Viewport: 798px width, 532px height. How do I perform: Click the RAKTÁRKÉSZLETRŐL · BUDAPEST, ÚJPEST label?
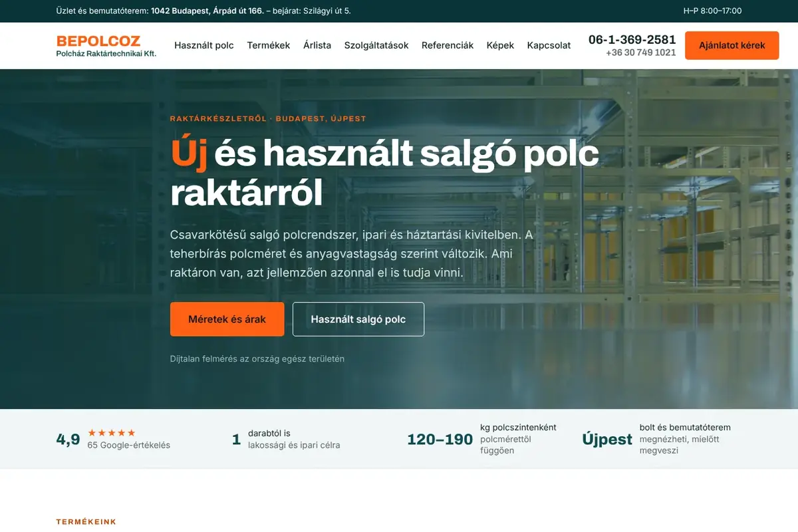click(x=268, y=118)
